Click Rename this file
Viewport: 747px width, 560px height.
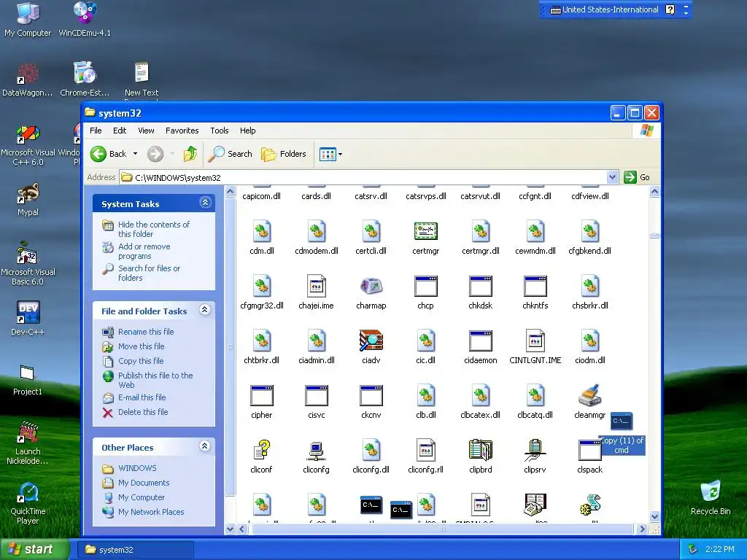[146, 332]
